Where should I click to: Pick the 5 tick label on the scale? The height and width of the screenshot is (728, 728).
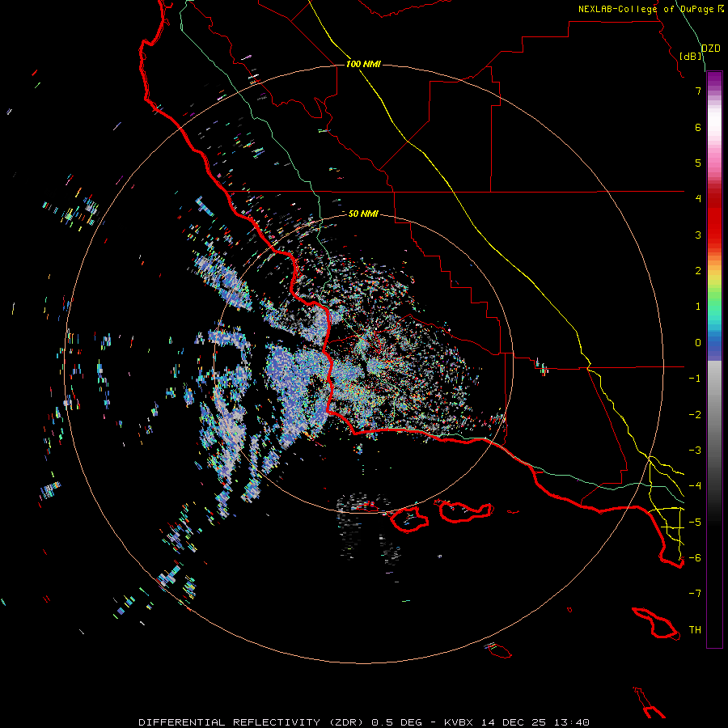coord(698,163)
